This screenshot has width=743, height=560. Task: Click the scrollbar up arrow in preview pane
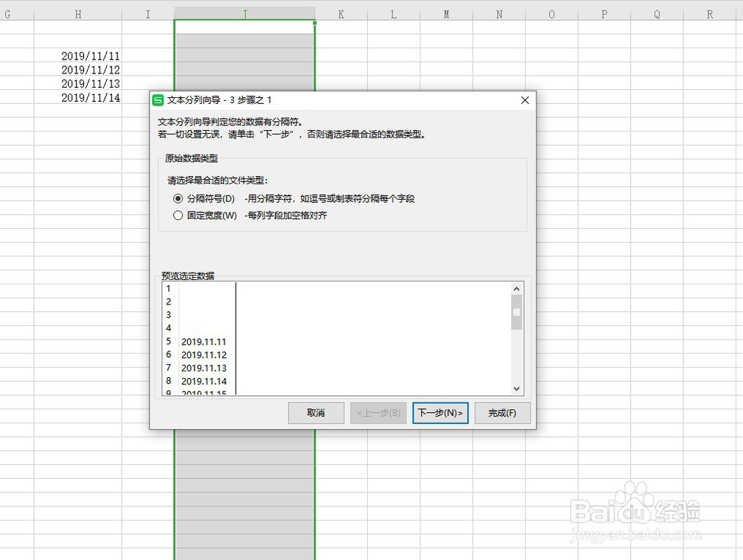[516, 288]
